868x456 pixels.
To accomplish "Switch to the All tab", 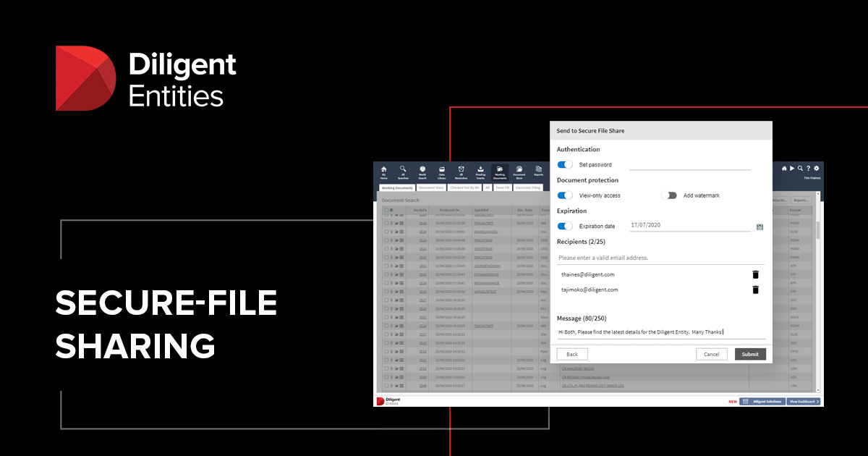I will pos(488,187).
